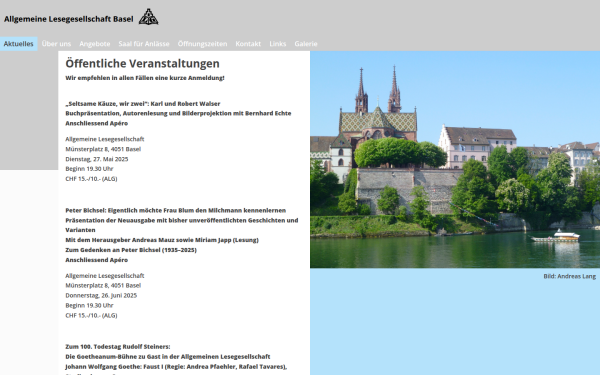Click the line 'Präsentation der Neuausgabe mit bisher unveröffentlichten'

coord(182,220)
